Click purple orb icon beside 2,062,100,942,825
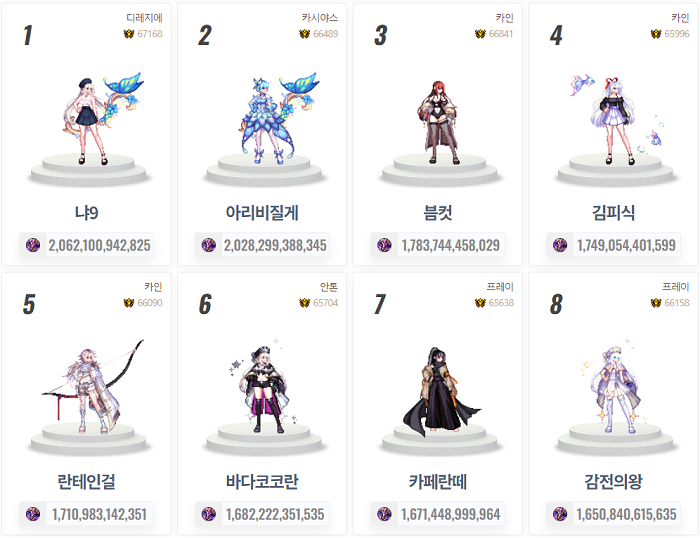This screenshot has width=700, height=538. (33, 245)
